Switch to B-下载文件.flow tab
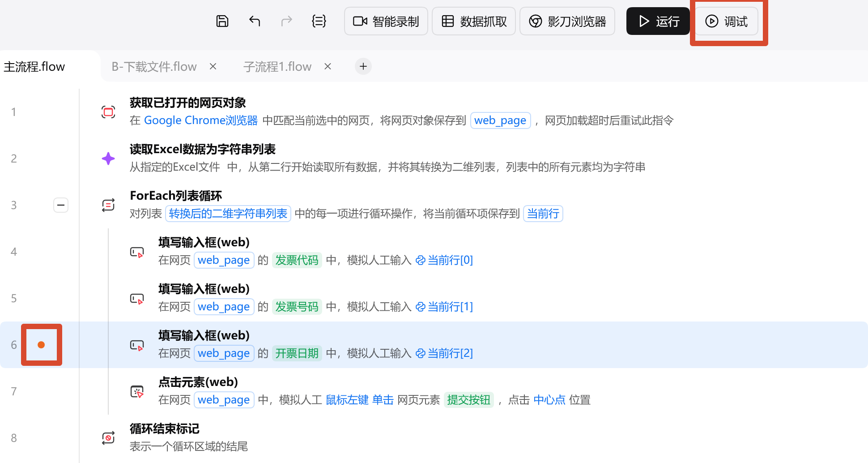The width and height of the screenshot is (868, 463). click(x=154, y=67)
